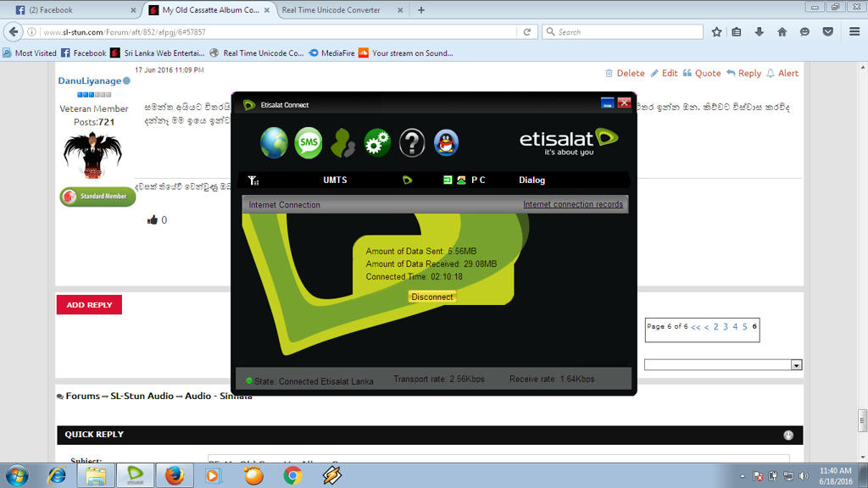Click the taskbar clock
The width and height of the screenshot is (868, 488).
tap(835, 476)
